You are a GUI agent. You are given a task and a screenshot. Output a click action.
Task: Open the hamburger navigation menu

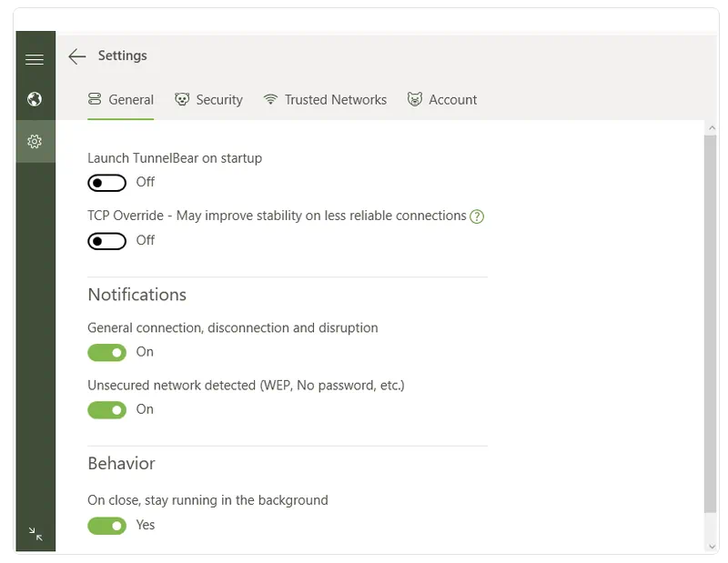(35, 58)
